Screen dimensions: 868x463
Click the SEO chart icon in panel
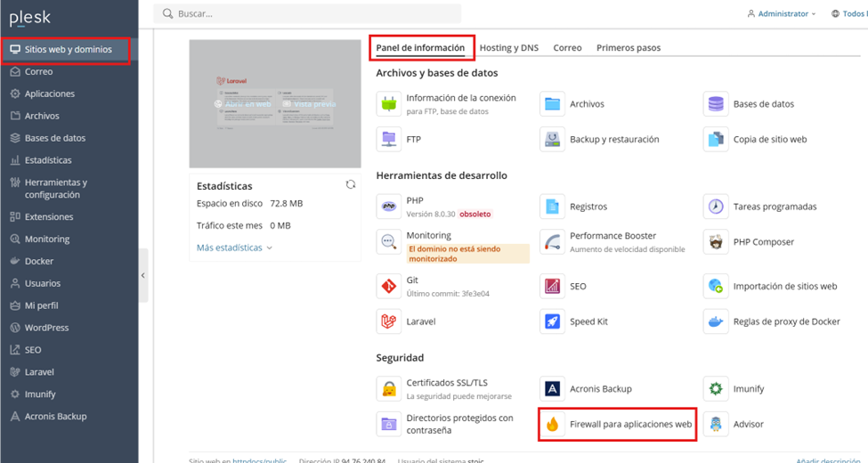[x=552, y=287]
